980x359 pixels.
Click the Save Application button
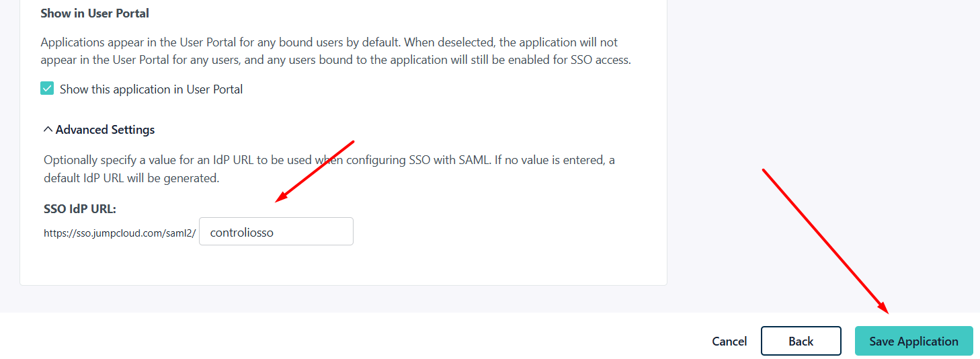[x=914, y=341]
